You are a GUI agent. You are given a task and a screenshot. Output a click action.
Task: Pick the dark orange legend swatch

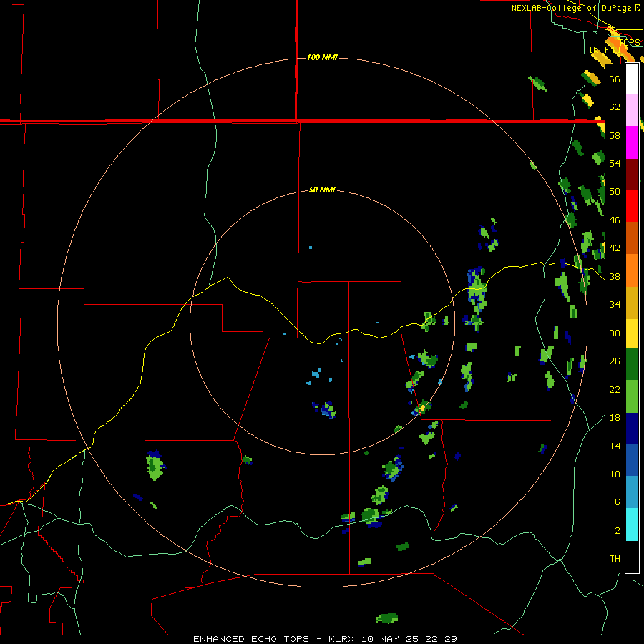[632, 238]
